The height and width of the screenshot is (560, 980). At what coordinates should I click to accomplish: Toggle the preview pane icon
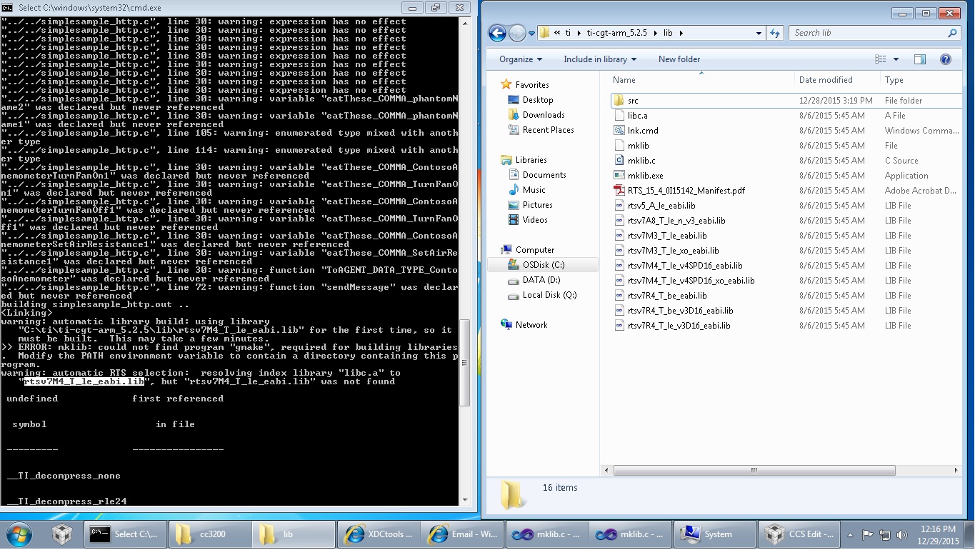[x=920, y=59]
